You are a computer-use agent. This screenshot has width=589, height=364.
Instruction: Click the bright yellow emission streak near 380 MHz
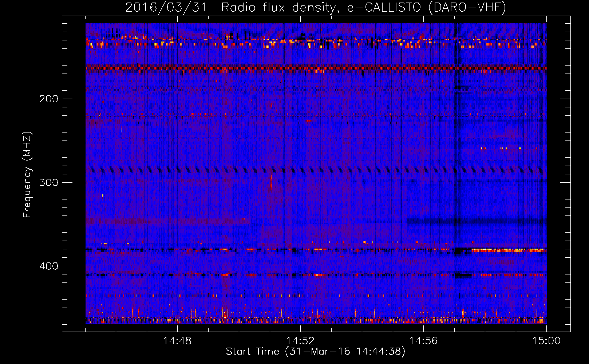coord(509,250)
